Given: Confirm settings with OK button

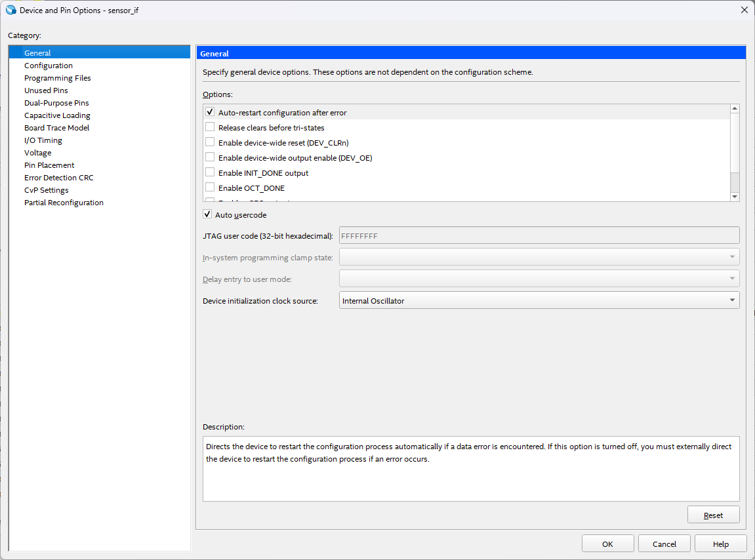Looking at the screenshot, I should pos(607,544).
